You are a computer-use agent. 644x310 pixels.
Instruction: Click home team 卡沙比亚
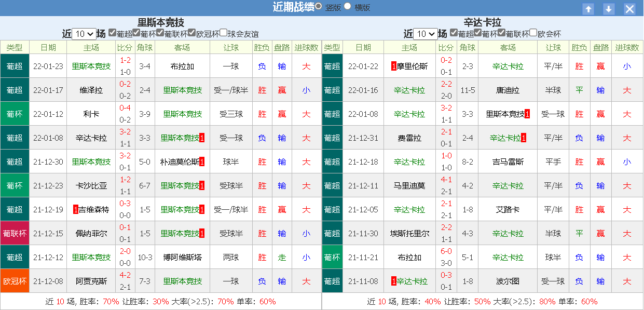click(x=91, y=186)
